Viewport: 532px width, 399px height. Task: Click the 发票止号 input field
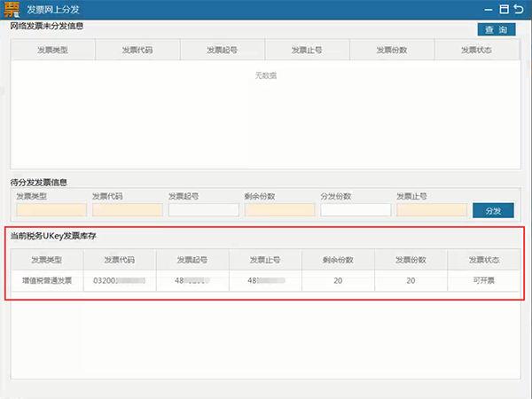click(432, 210)
